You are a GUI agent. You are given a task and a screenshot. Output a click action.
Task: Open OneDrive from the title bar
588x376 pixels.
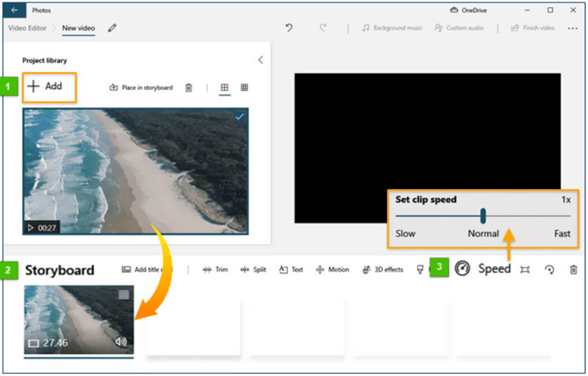pyautogui.click(x=468, y=10)
